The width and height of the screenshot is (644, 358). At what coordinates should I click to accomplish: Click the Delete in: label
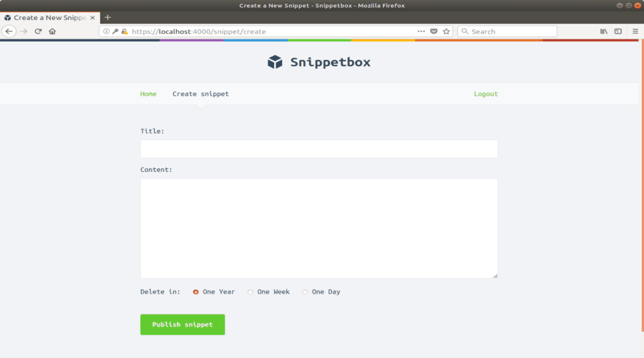160,292
